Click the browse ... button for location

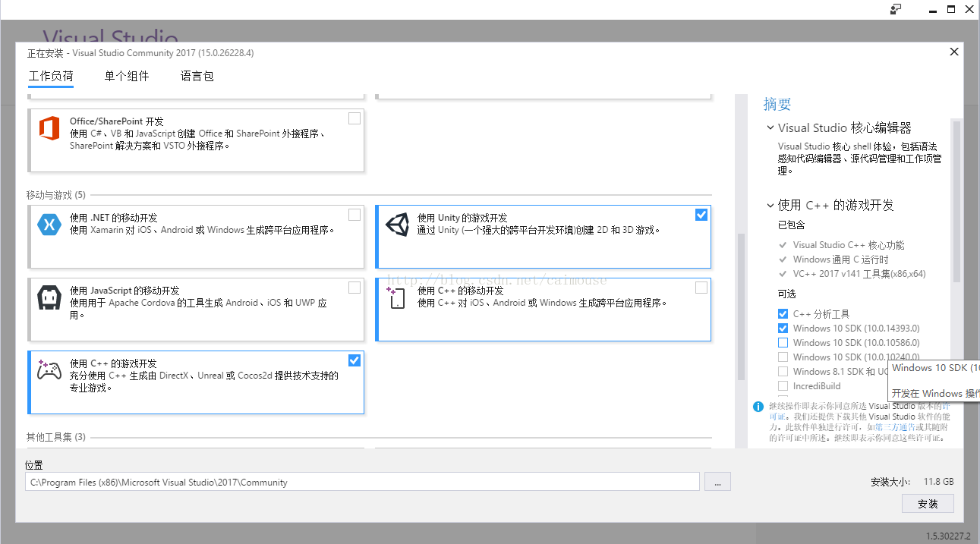(x=717, y=482)
